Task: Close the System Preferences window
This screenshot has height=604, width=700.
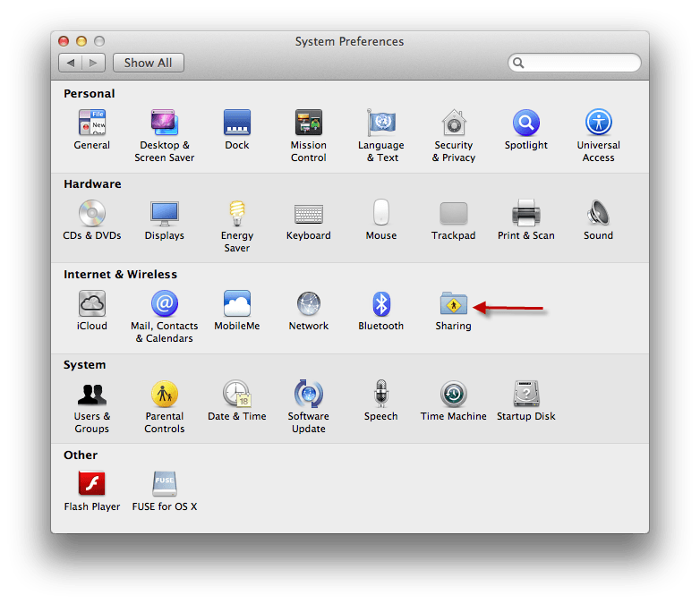Action: (x=64, y=41)
